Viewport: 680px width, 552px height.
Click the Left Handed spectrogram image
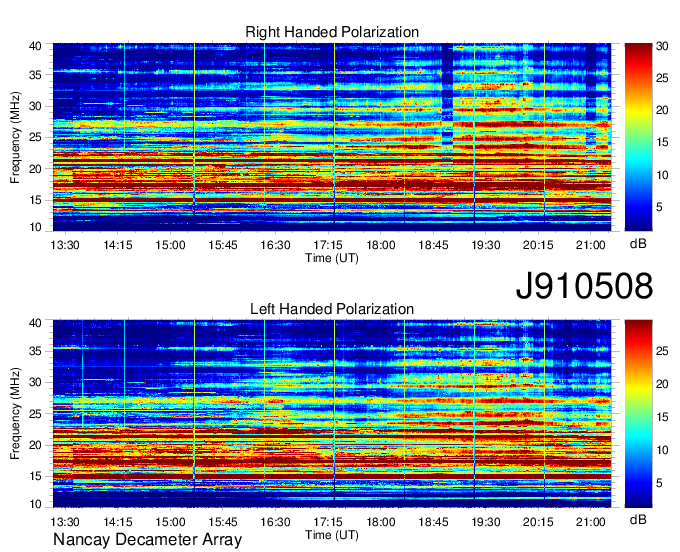tap(332, 414)
